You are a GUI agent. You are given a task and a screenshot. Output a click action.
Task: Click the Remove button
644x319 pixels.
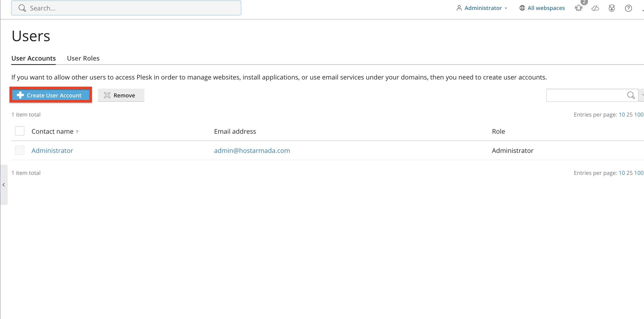coord(121,95)
